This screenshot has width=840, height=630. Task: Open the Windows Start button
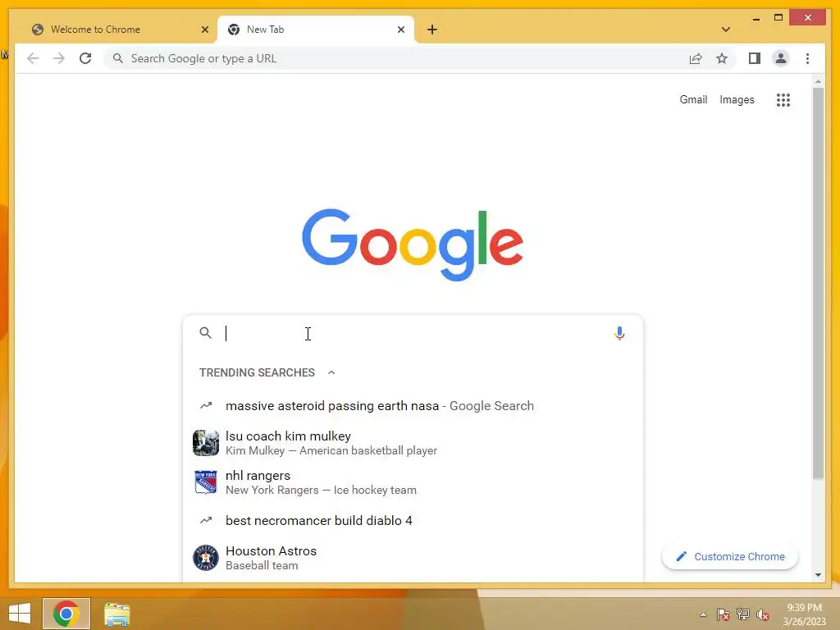tap(20, 614)
